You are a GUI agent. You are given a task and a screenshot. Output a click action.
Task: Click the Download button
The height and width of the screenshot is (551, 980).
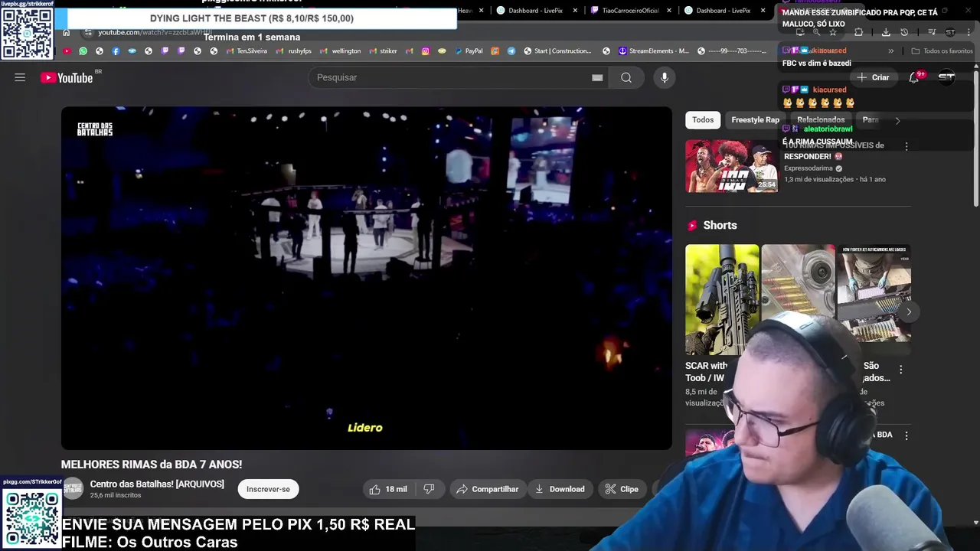point(560,489)
